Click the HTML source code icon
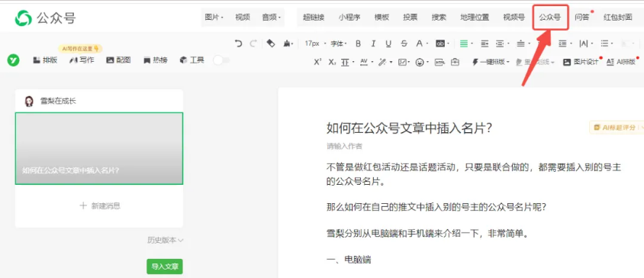 click(440, 62)
